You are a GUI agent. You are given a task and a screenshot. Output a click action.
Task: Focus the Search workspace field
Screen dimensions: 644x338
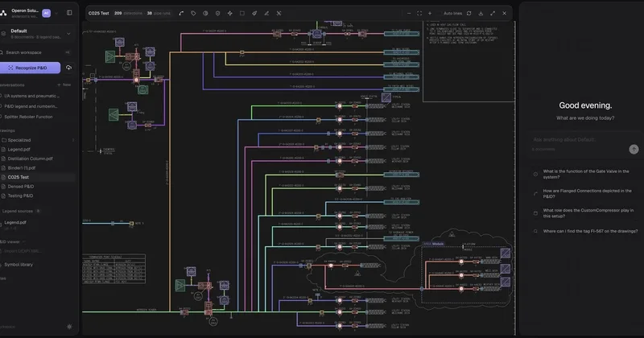(x=36, y=52)
